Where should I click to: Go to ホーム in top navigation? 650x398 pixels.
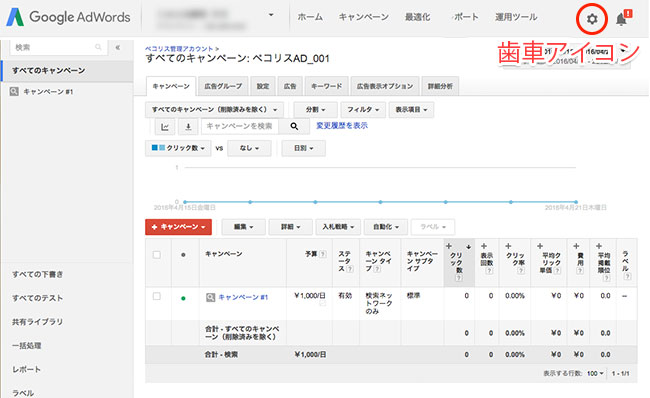point(310,17)
